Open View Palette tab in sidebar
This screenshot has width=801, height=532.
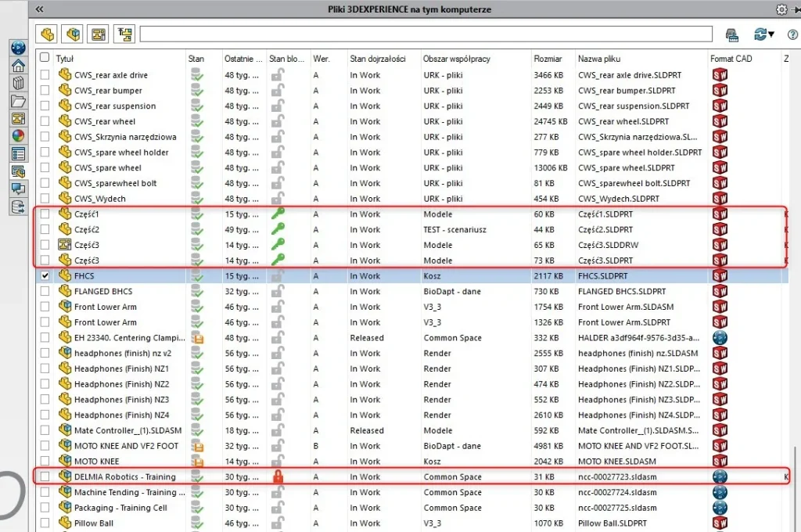tap(19, 119)
